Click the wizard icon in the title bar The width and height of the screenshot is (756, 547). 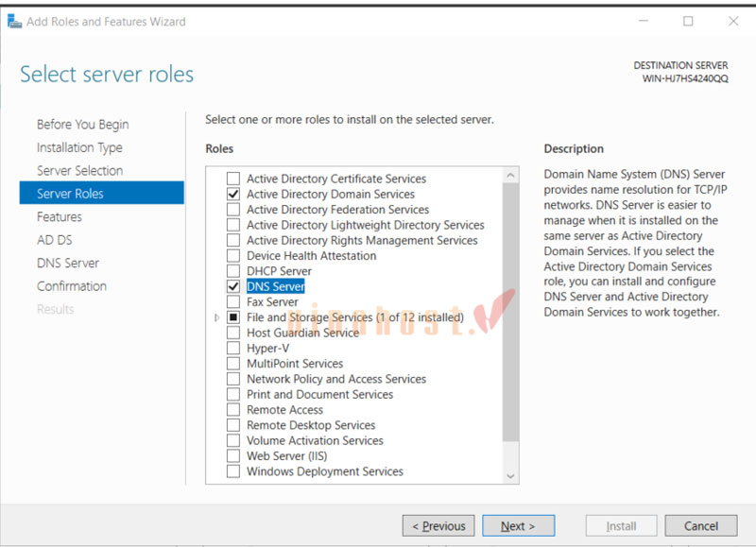13,21
